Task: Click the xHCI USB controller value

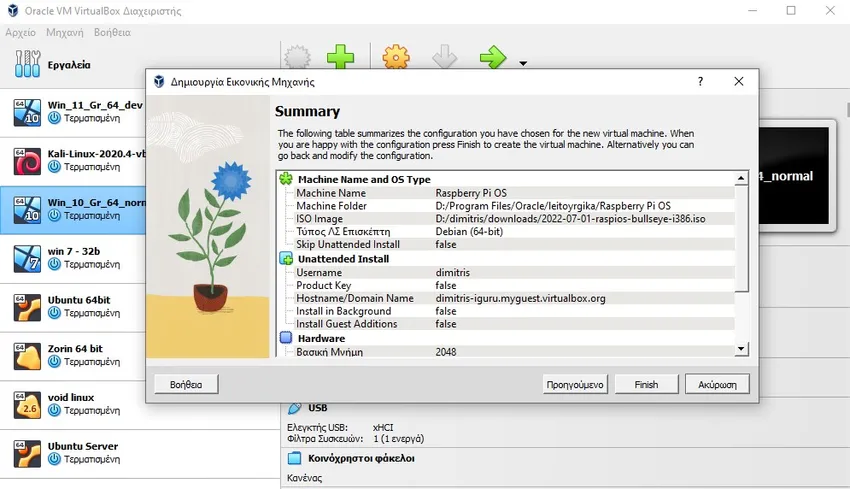Action: tap(383, 427)
